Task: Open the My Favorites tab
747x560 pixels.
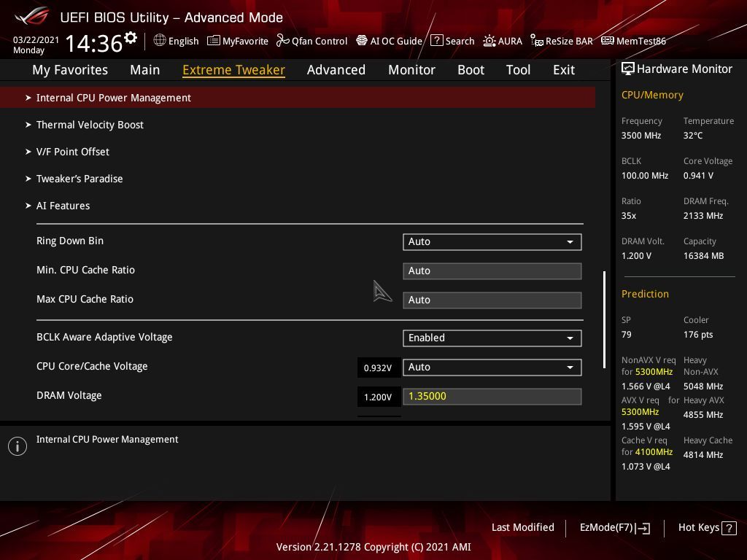Action: [x=70, y=70]
